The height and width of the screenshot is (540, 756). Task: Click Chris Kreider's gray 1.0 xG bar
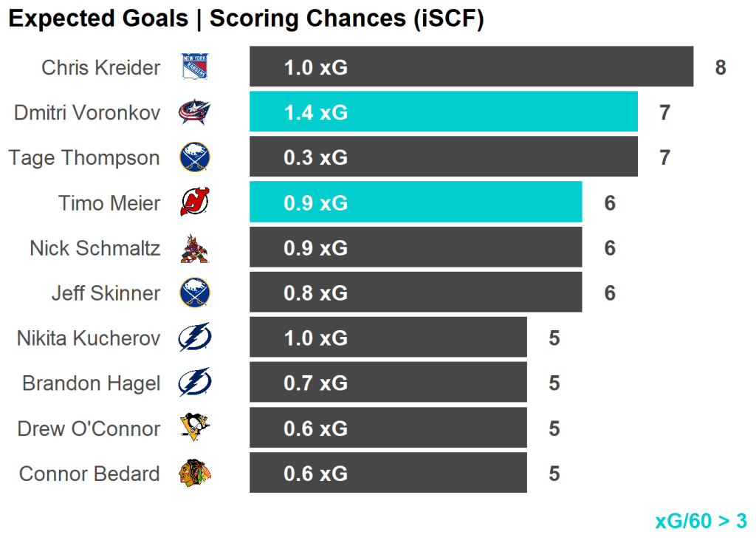[471, 67]
